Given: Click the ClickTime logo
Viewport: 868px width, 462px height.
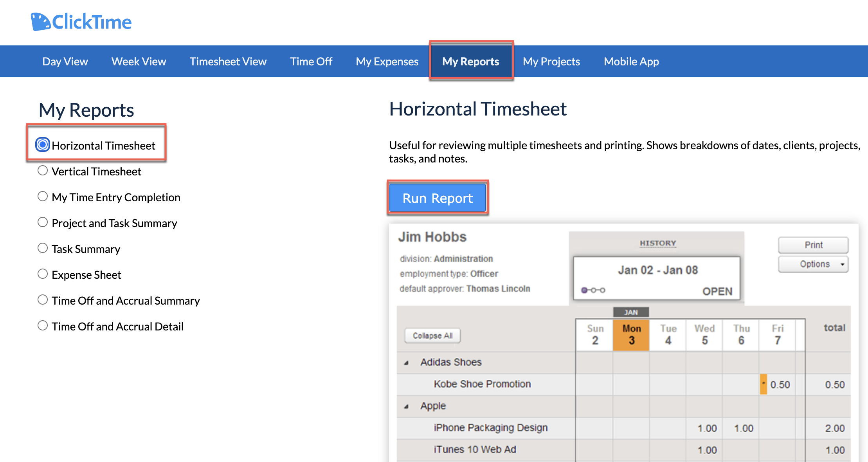Looking at the screenshot, I should [81, 22].
